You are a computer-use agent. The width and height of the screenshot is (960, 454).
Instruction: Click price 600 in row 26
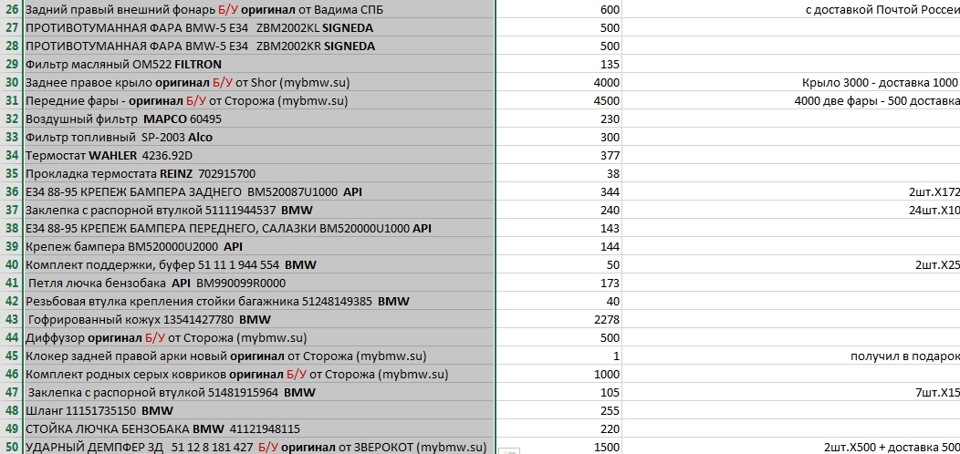tap(559, 10)
